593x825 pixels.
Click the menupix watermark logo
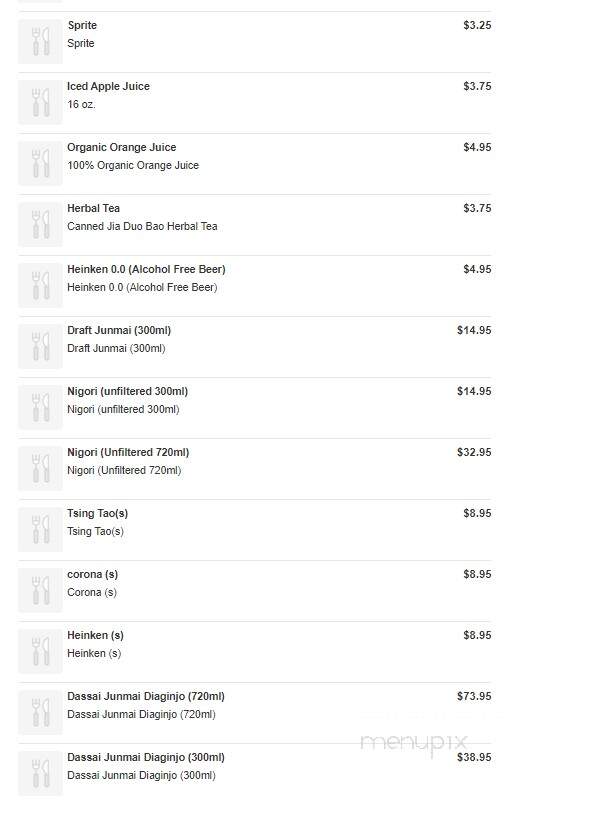(414, 743)
